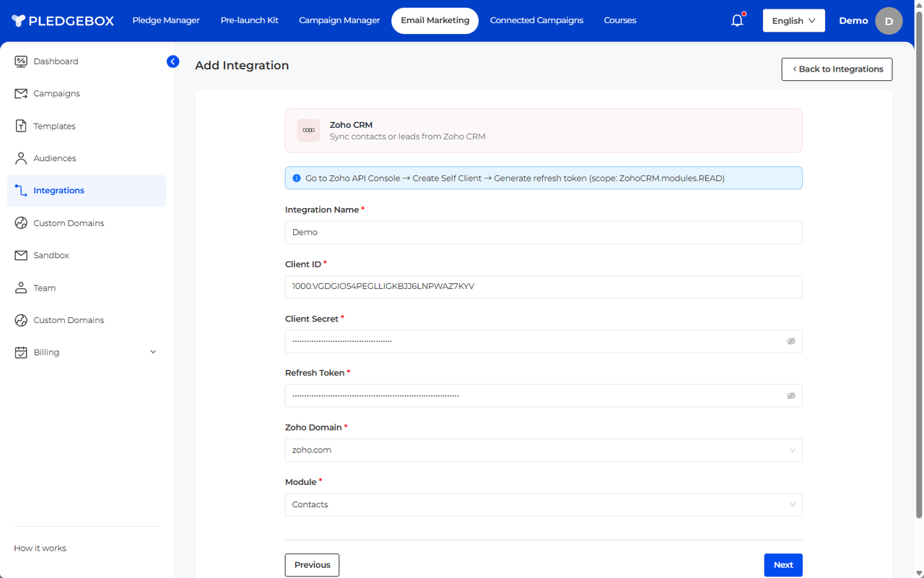Image resolution: width=924 pixels, height=578 pixels.
Task: Open Audiences via the person icon
Action: [21, 158]
